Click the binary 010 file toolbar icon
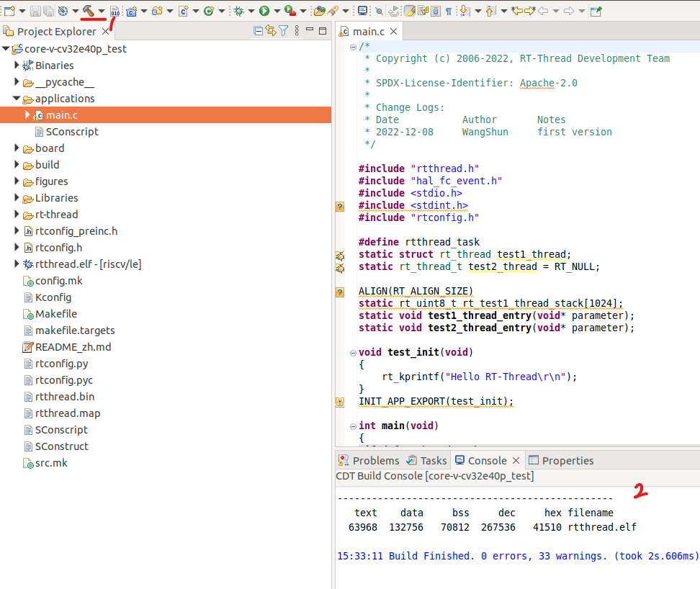Image resolution: width=700 pixels, height=589 pixels. [x=115, y=11]
